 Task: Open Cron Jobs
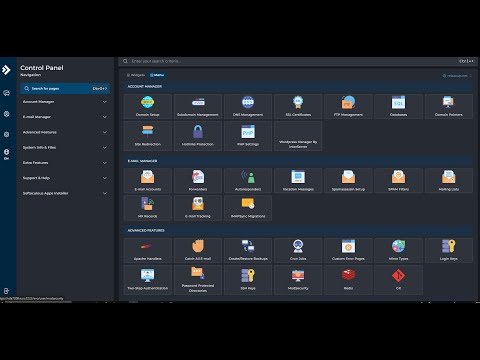(298, 250)
